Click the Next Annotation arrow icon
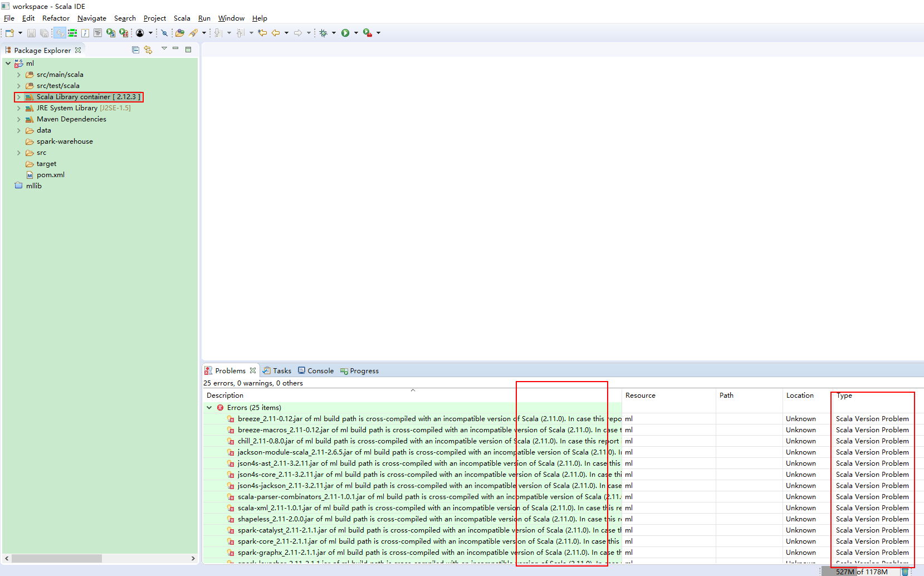Image resolution: width=924 pixels, height=576 pixels. click(x=218, y=33)
